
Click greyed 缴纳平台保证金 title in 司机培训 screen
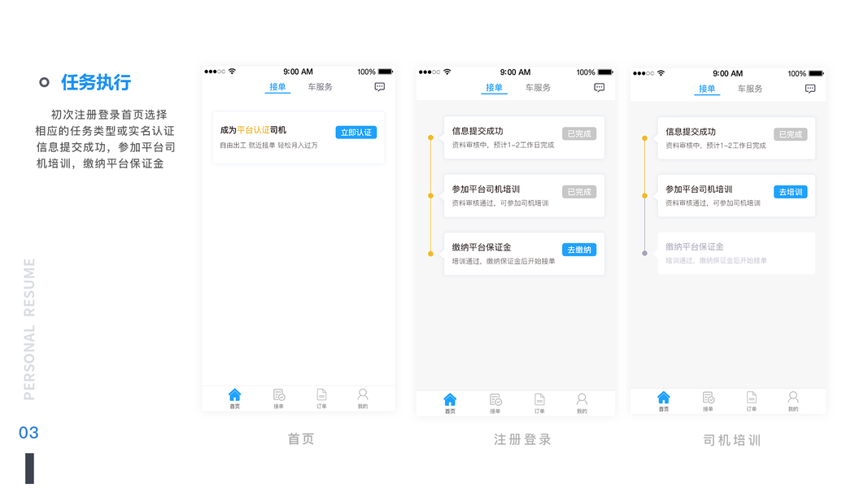[x=694, y=246]
